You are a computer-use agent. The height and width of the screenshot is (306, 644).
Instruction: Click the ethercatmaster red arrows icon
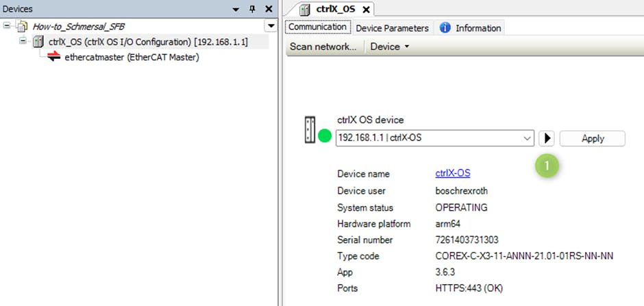click(x=53, y=58)
